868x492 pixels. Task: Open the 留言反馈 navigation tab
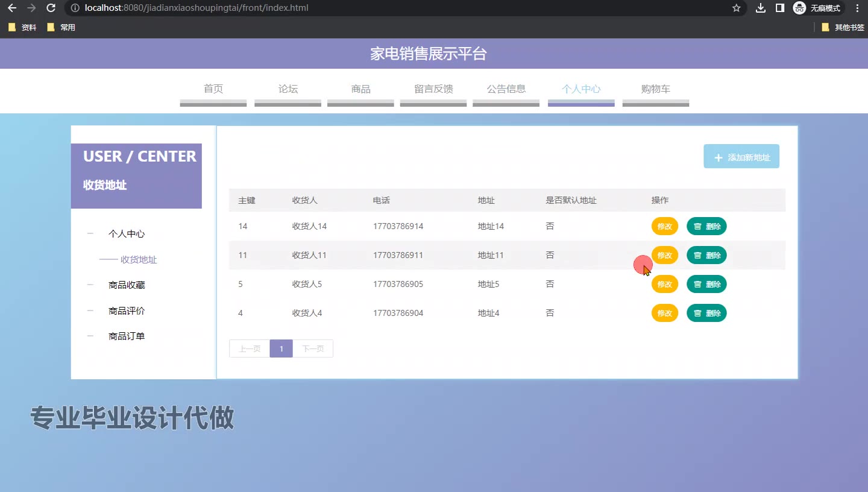click(433, 89)
